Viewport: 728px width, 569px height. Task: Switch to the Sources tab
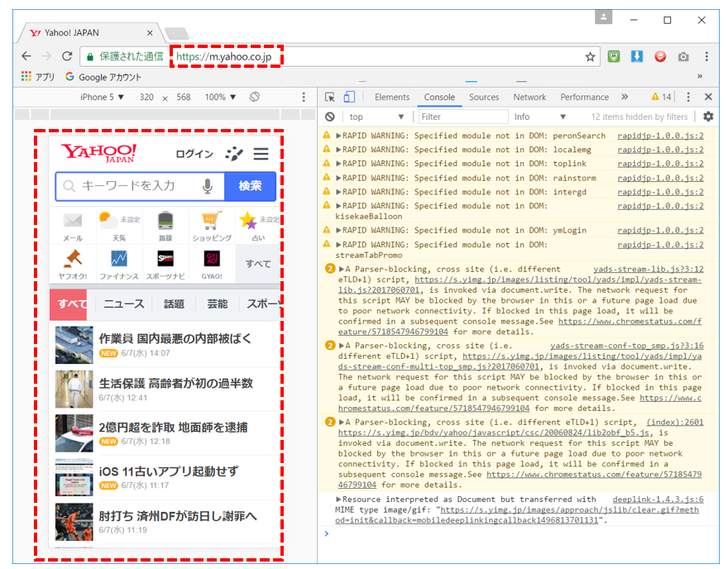[484, 97]
